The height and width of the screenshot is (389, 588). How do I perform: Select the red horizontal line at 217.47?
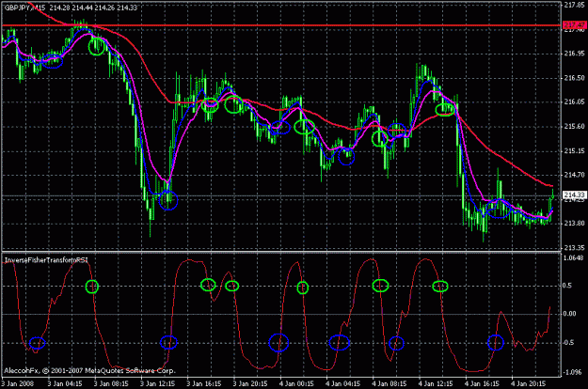[x=281, y=25]
